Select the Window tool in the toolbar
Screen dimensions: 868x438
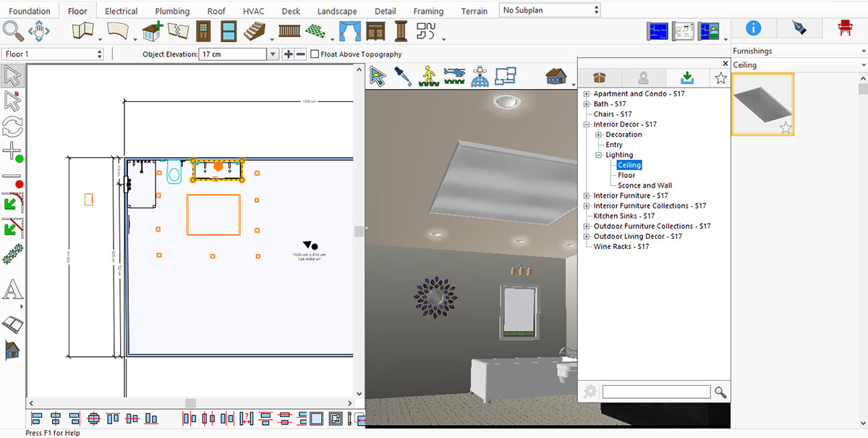tap(229, 32)
